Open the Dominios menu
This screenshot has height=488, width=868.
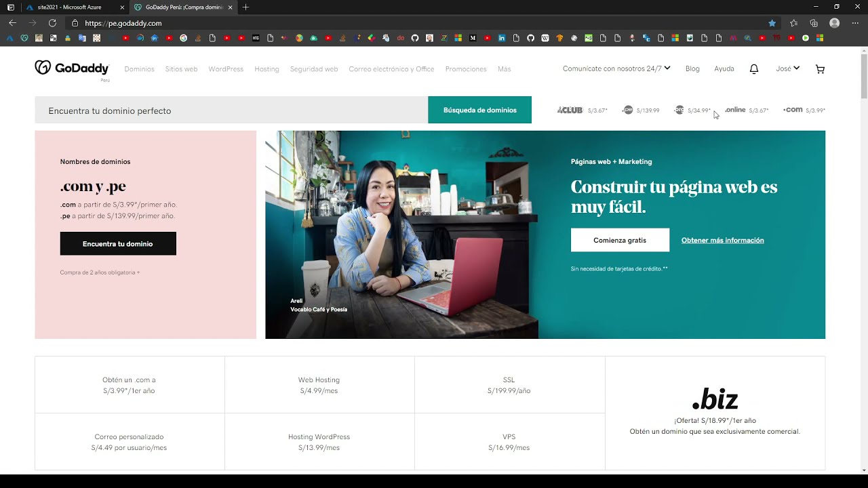pos(139,69)
